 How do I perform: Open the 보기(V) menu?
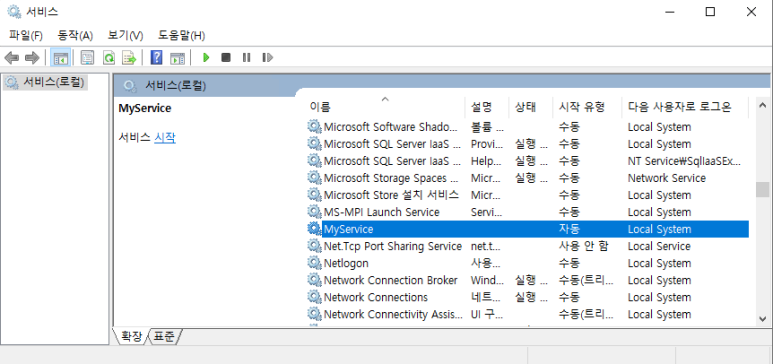click(x=125, y=36)
